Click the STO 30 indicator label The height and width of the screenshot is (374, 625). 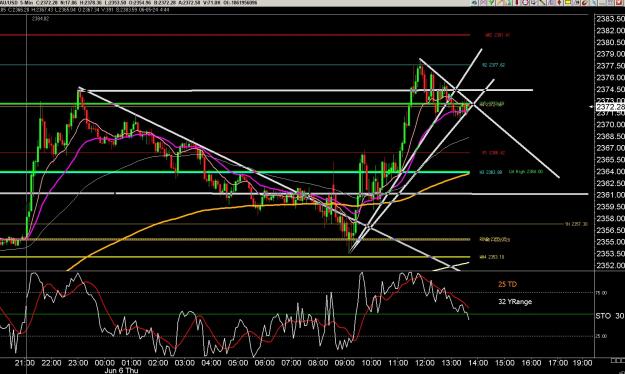pos(610,316)
